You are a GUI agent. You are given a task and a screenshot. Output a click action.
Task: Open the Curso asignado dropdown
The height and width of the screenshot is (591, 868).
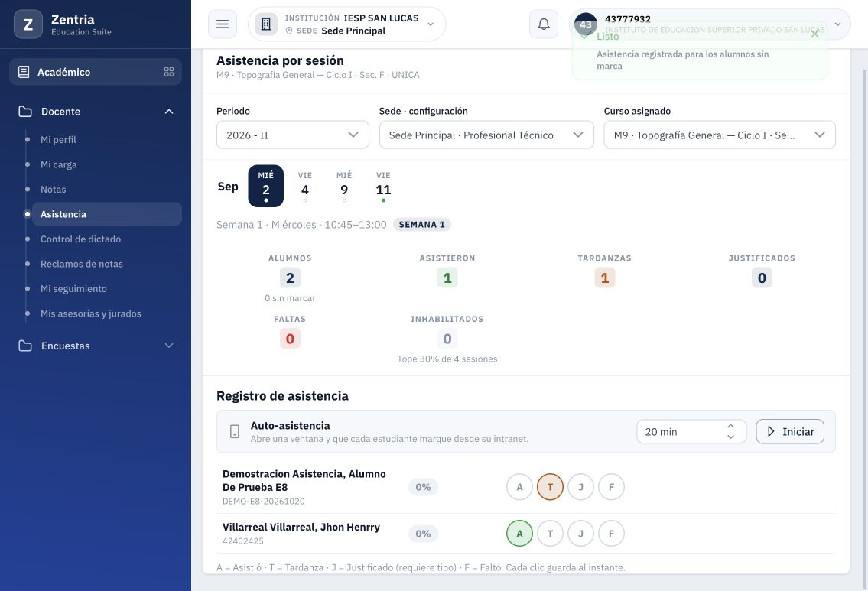pos(719,135)
